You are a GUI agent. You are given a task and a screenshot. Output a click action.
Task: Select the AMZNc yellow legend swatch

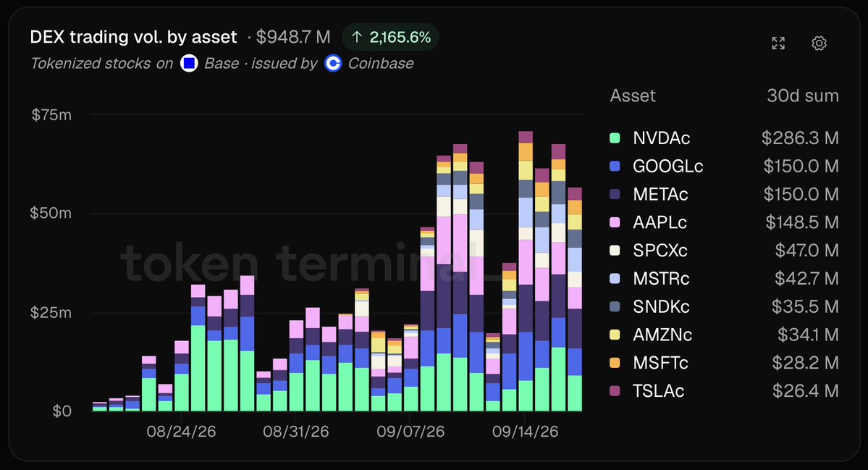pyautogui.click(x=615, y=335)
